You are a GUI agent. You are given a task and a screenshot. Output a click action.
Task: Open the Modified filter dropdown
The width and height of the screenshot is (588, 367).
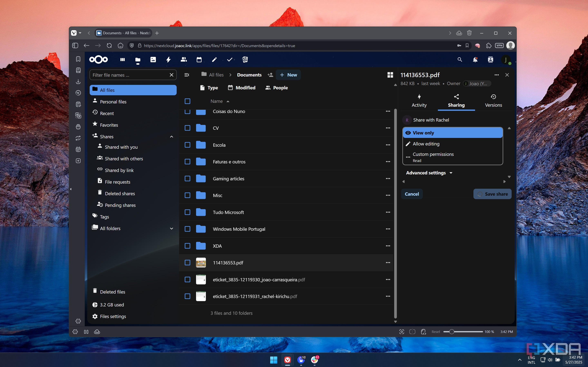pos(242,88)
